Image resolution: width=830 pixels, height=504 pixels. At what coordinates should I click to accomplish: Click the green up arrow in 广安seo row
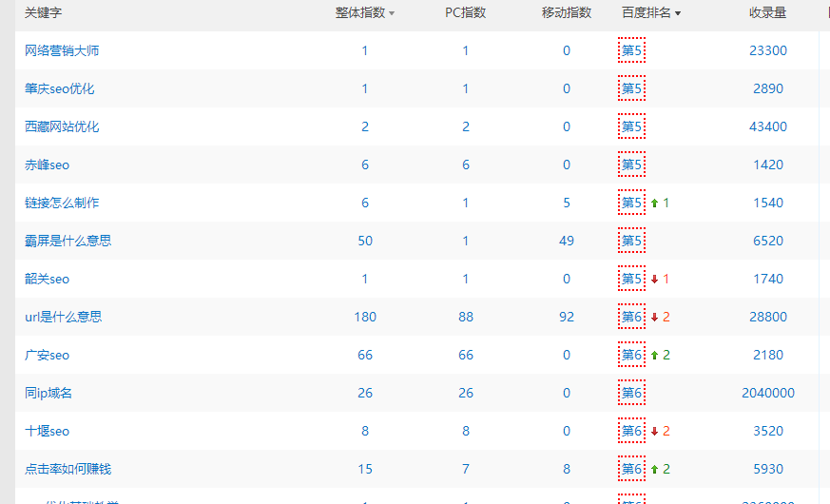click(654, 356)
